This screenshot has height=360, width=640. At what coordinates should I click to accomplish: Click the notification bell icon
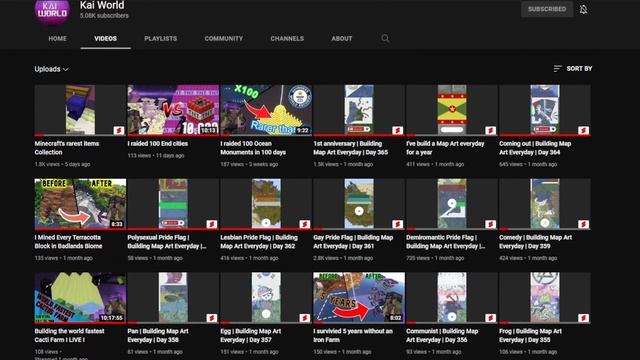pos(583,9)
